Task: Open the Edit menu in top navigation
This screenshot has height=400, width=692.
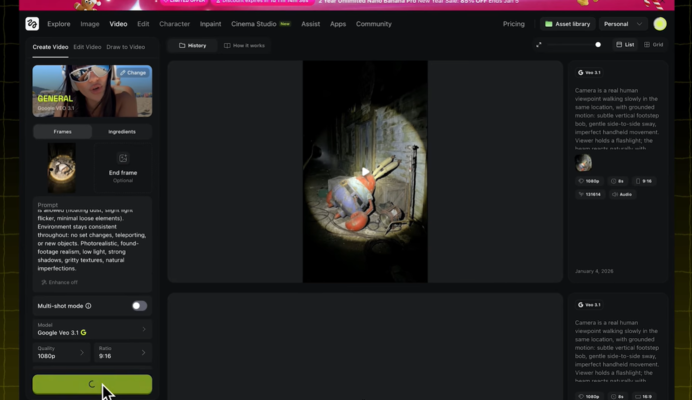Action: point(143,24)
